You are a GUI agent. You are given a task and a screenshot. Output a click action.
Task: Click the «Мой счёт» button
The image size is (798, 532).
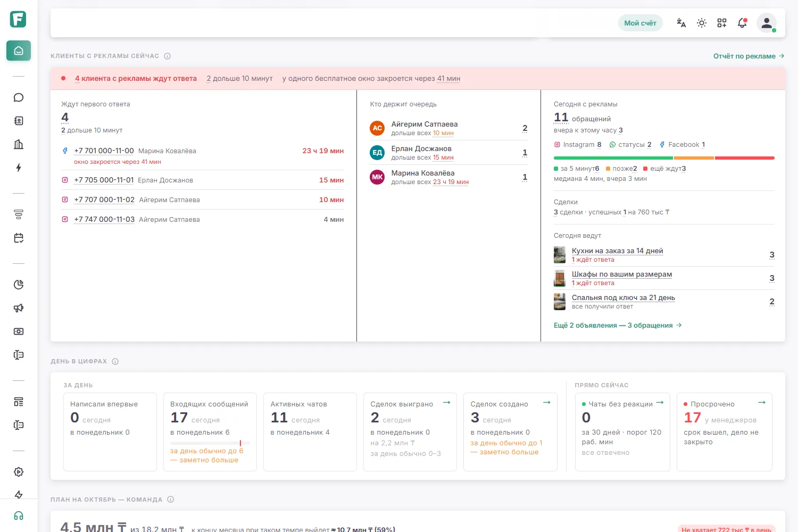point(640,23)
